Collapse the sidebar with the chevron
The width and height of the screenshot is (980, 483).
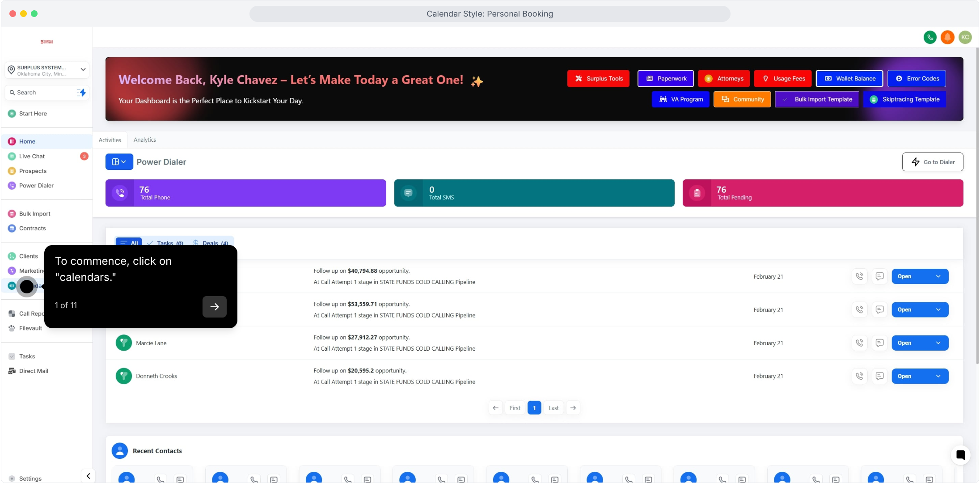88,476
